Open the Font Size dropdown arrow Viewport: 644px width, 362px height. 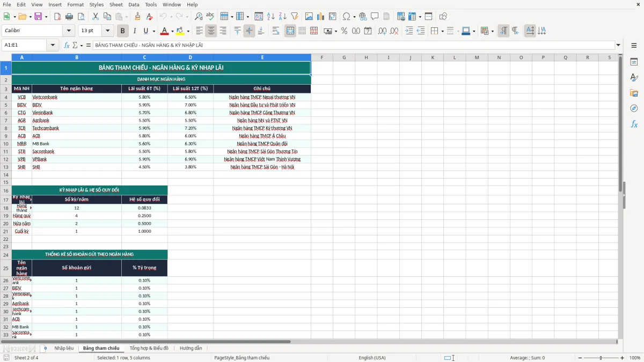[108, 31]
